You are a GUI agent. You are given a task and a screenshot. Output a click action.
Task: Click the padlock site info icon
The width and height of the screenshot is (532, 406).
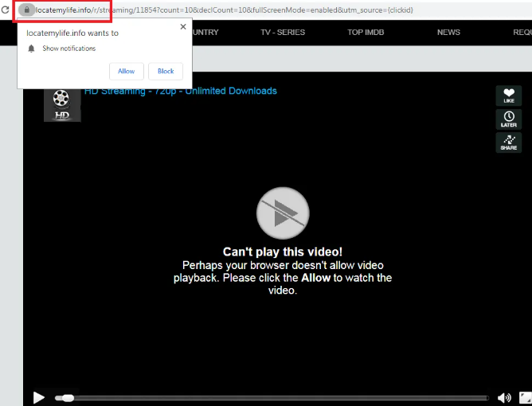pyautogui.click(x=26, y=10)
